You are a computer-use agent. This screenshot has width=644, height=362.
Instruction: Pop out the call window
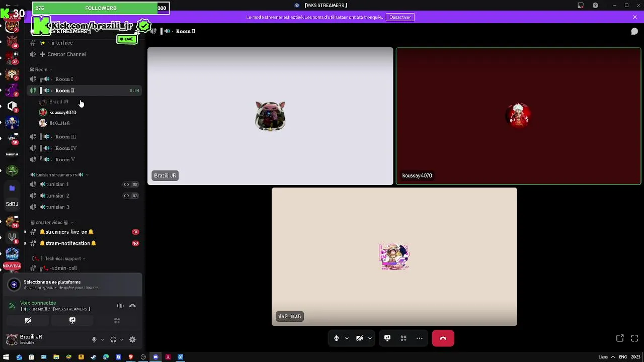click(620, 338)
